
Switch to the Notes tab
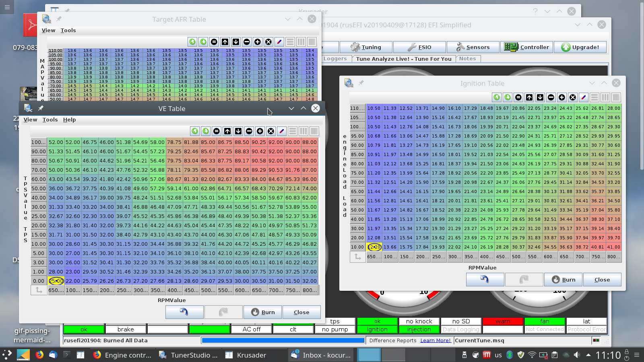tap(467, 59)
